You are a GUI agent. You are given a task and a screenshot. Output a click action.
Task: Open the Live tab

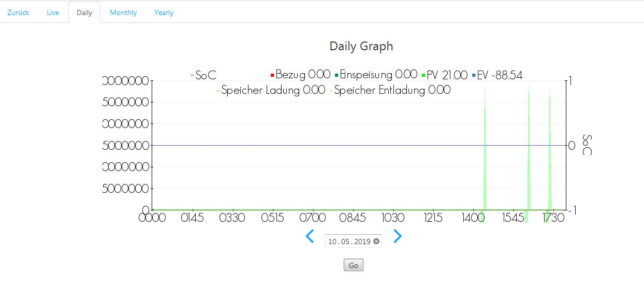[53, 12]
